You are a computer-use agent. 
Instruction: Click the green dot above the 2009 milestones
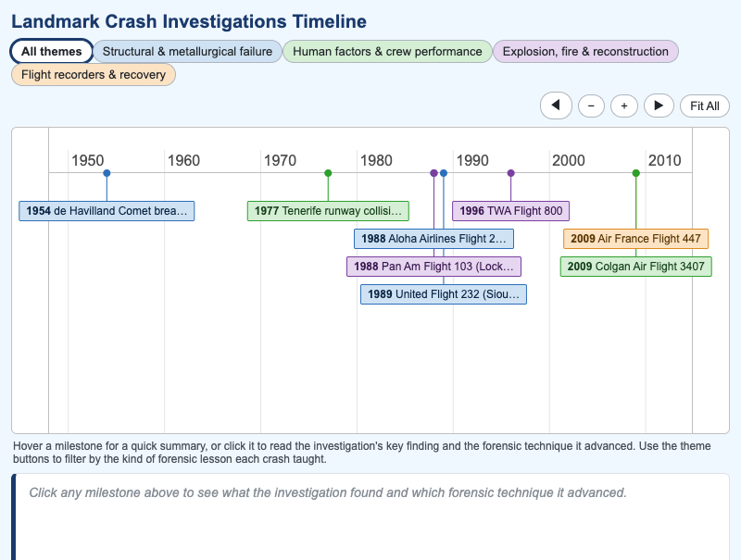636,173
